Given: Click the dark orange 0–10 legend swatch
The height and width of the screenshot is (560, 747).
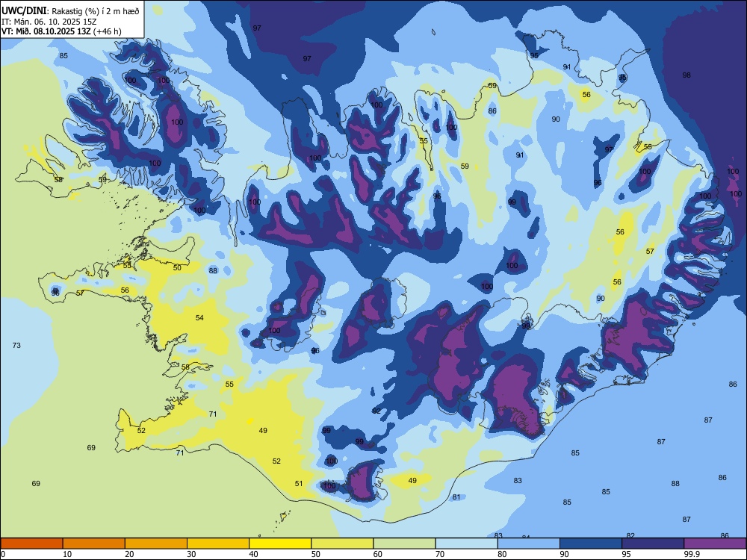Looking at the screenshot, I should click(x=32, y=544).
